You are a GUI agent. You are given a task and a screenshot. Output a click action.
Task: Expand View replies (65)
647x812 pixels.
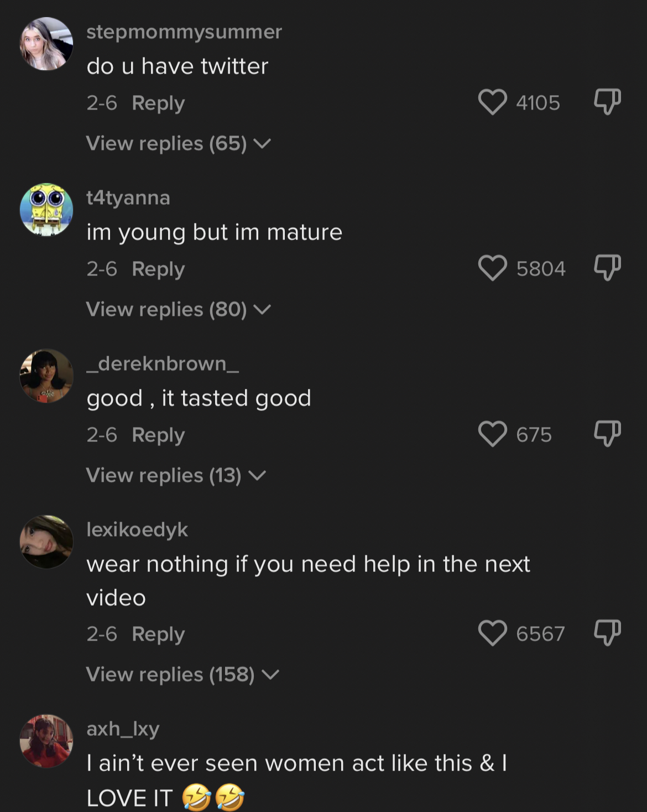[x=179, y=144]
